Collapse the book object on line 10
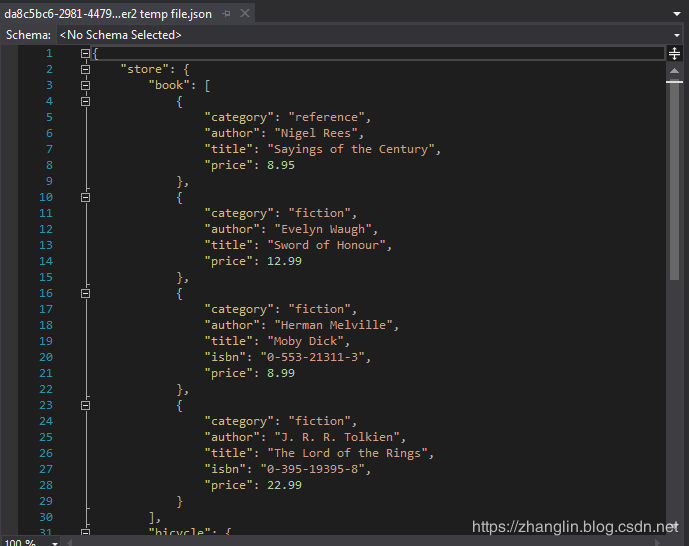This screenshot has width=689, height=546. (x=85, y=197)
